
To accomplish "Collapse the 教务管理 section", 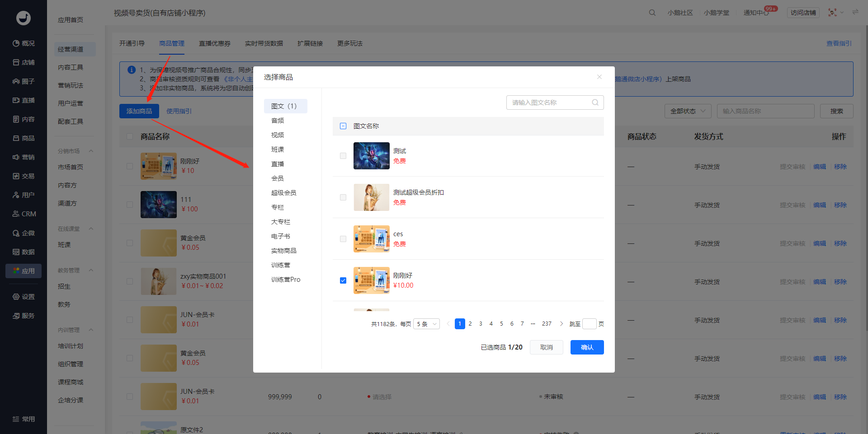I will click(x=91, y=270).
